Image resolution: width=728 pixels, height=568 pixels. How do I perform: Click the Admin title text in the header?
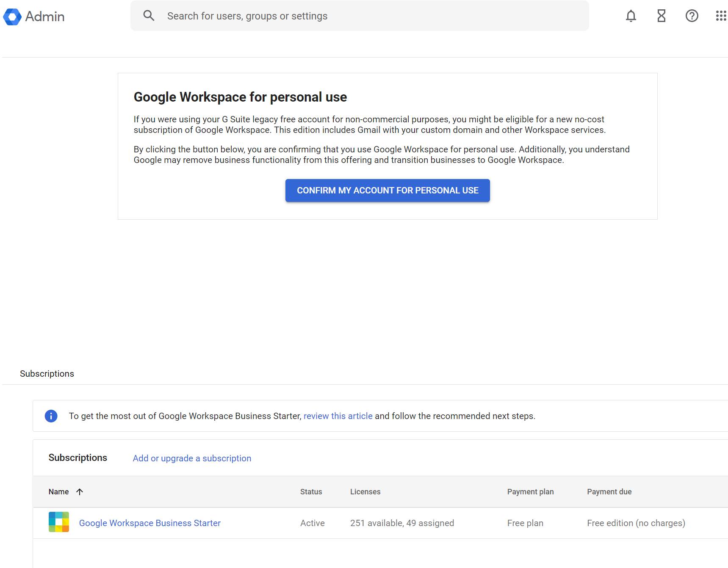click(45, 17)
